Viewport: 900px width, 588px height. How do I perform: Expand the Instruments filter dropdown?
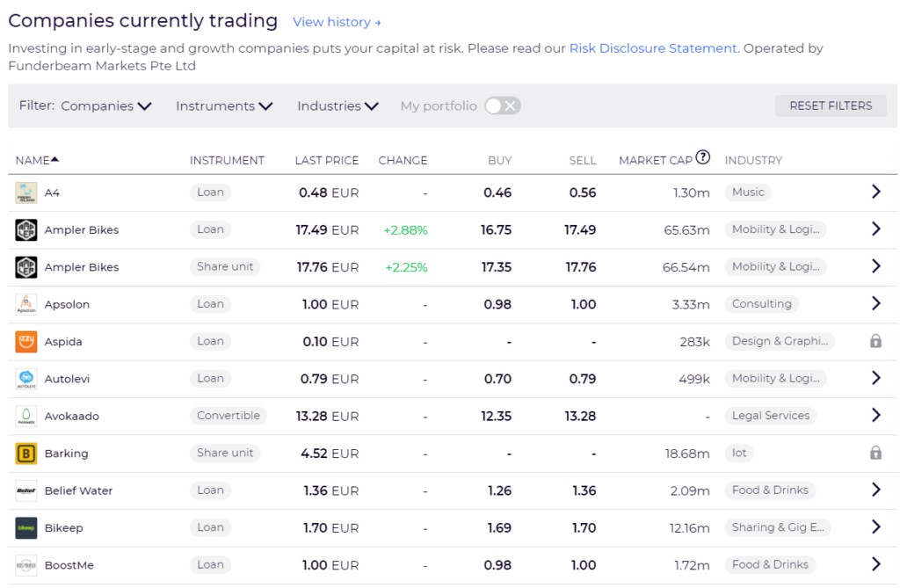[224, 105]
